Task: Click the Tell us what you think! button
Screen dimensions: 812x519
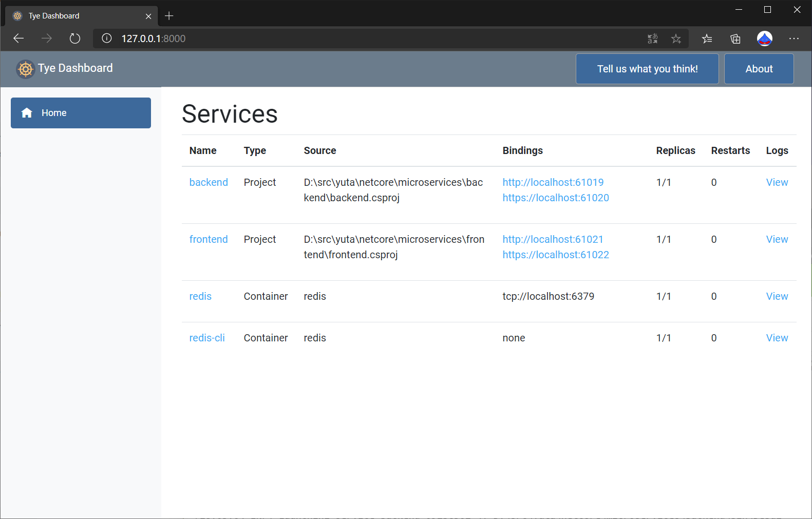Action: pos(647,69)
